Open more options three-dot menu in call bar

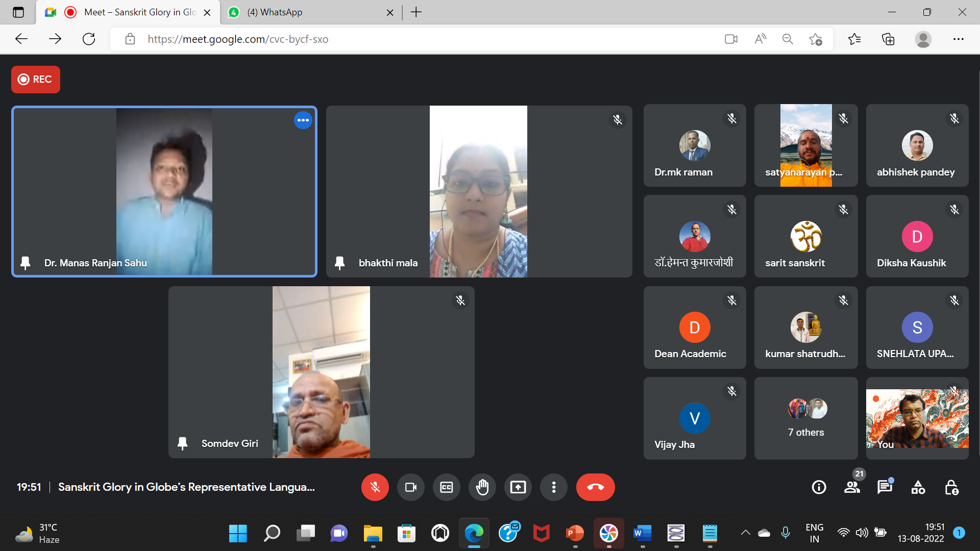click(x=553, y=487)
